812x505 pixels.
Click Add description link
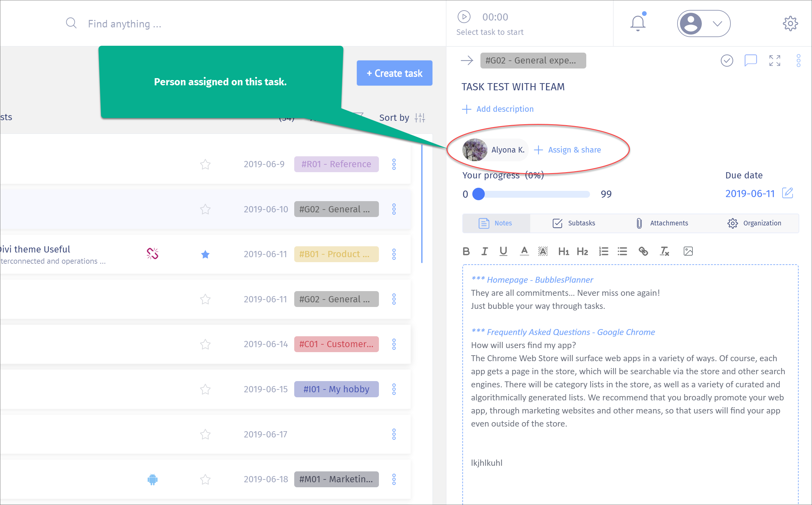pos(498,109)
